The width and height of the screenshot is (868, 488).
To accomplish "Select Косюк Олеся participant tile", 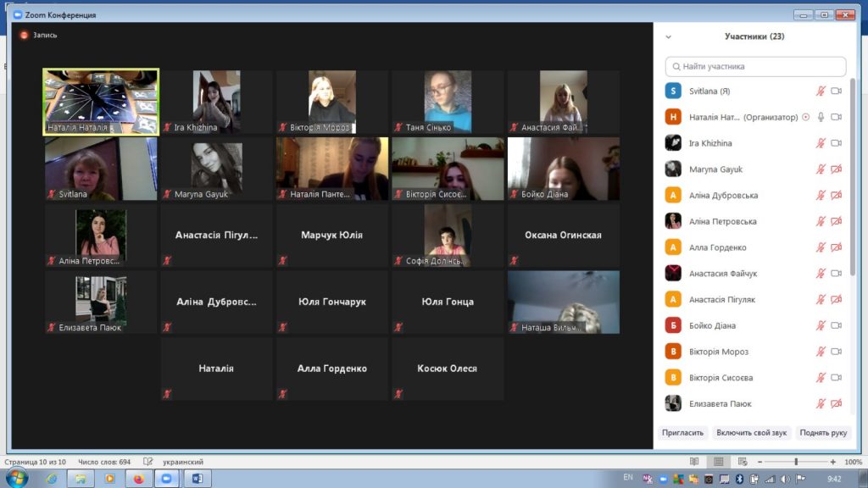I will tap(448, 369).
